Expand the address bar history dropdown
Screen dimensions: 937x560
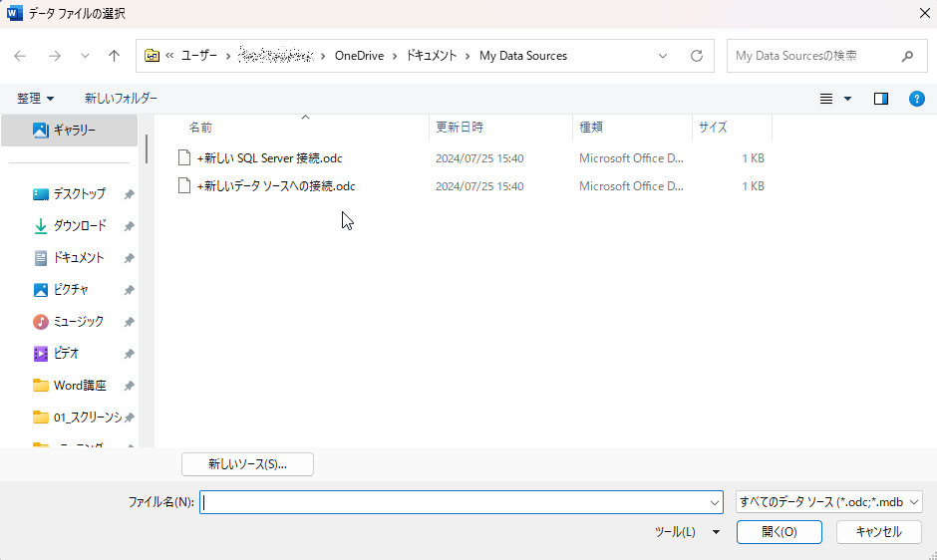click(663, 56)
